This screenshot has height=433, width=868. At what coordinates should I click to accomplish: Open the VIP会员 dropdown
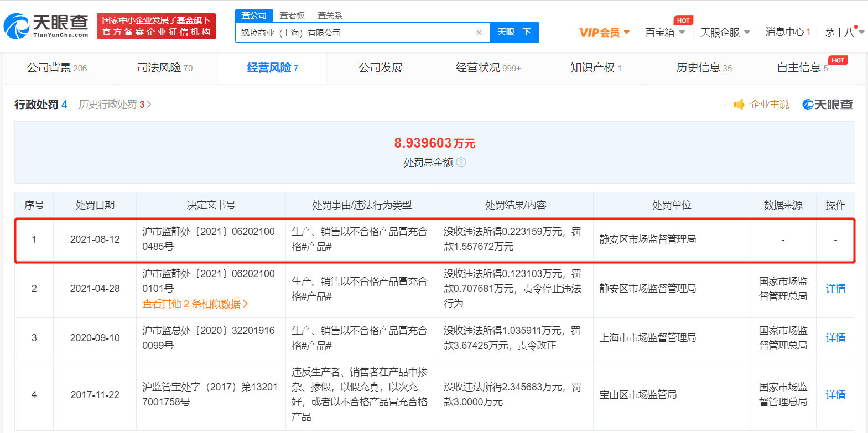point(604,33)
